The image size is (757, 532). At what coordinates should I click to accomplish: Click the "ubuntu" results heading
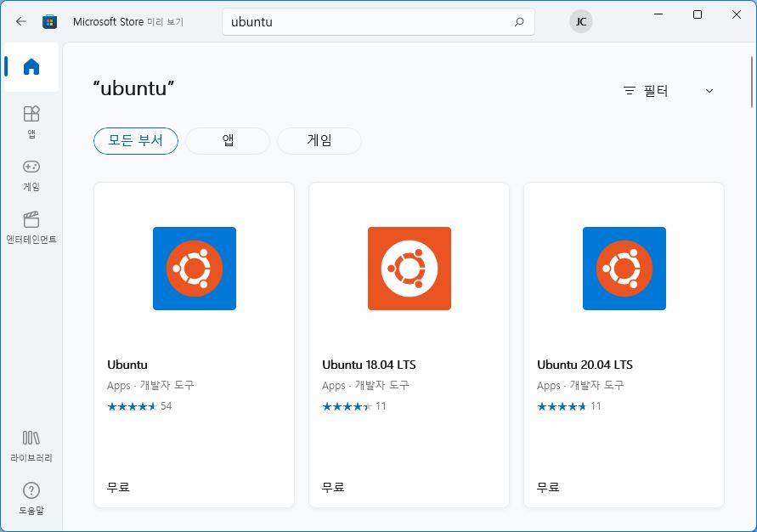pyautogui.click(x=133, y=88)
